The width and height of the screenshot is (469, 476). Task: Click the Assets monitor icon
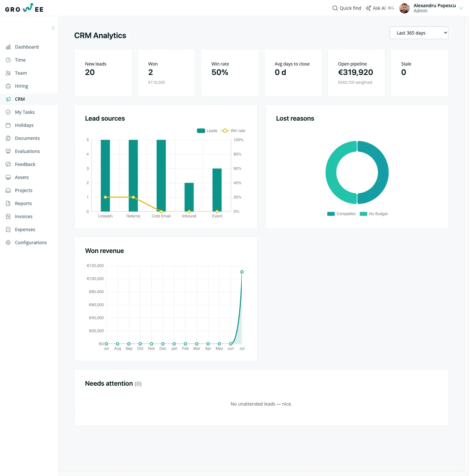click(x=8, y=177)
